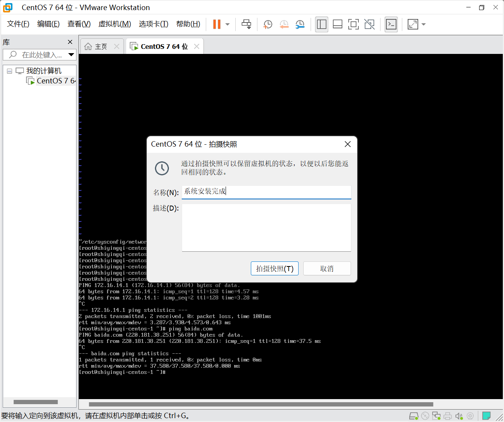Open the 文件(F) menu

(x=18, y=24)
